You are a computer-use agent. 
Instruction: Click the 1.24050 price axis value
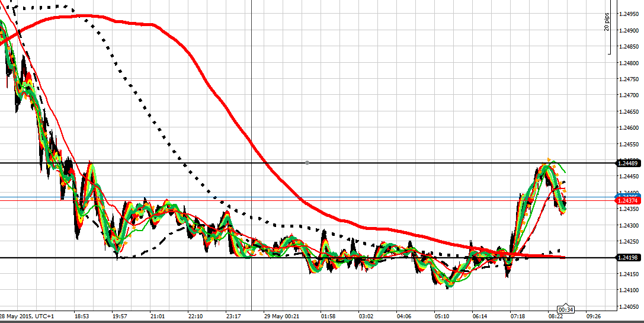(x=628, y=306)
